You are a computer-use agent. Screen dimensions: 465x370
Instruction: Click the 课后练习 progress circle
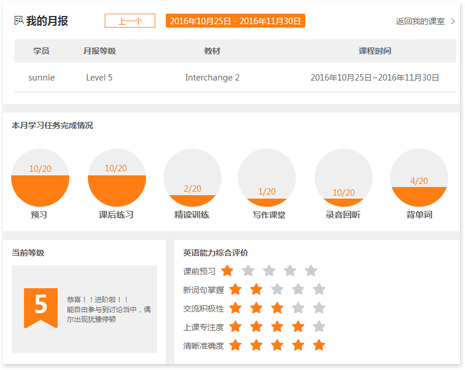coord(117,178)
